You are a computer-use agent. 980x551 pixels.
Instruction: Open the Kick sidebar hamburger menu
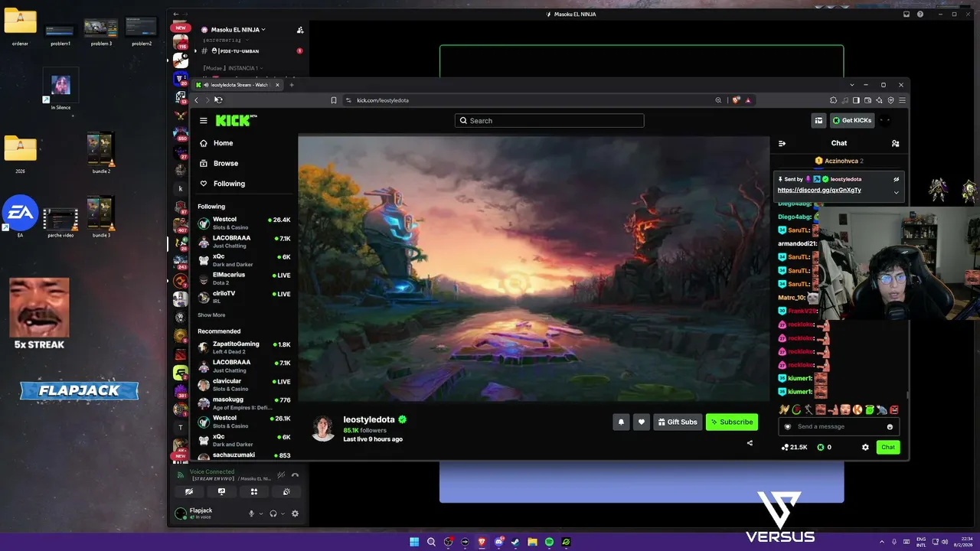pos(204,121)
